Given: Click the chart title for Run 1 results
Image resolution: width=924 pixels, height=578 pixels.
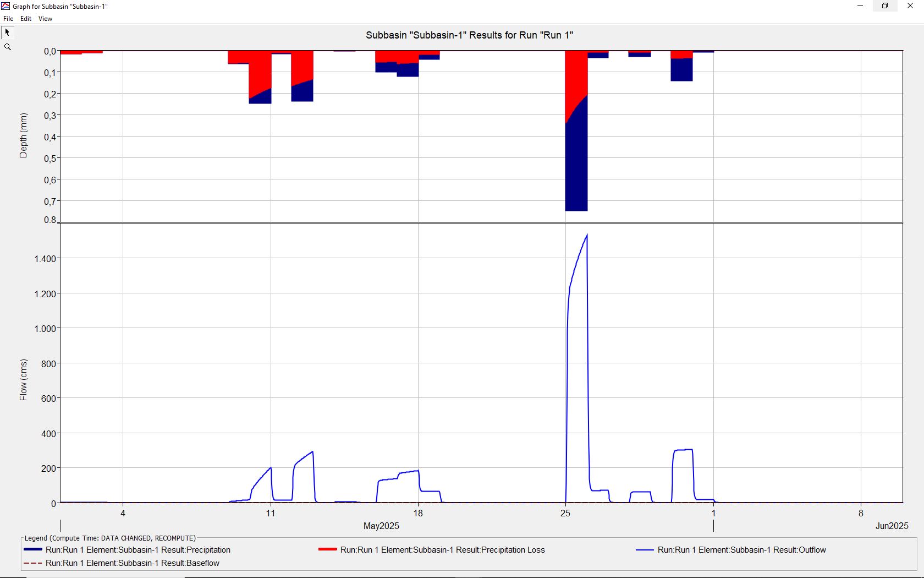Looking at the screenshot, I should tap(469, 35).
